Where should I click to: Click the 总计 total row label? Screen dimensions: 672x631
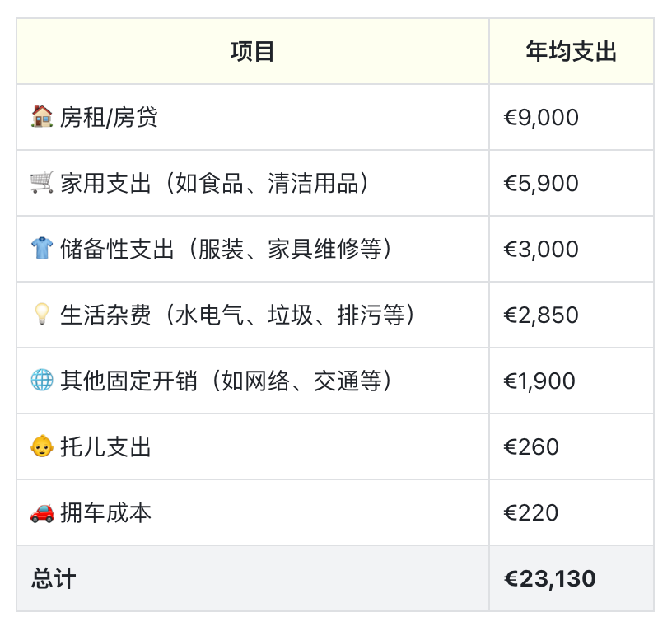pos(54,578)
